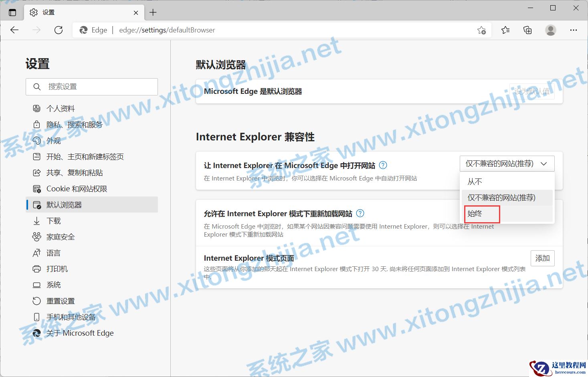Click the help icon beside IE 模式下重新加载网站 setting
This screenshot has width=588, height=377.
click(x=360, y=213)
